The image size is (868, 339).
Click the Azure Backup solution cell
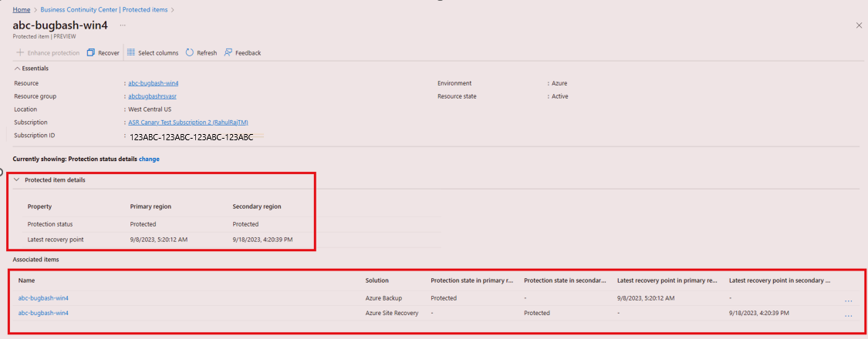click(x=384, y=298)
